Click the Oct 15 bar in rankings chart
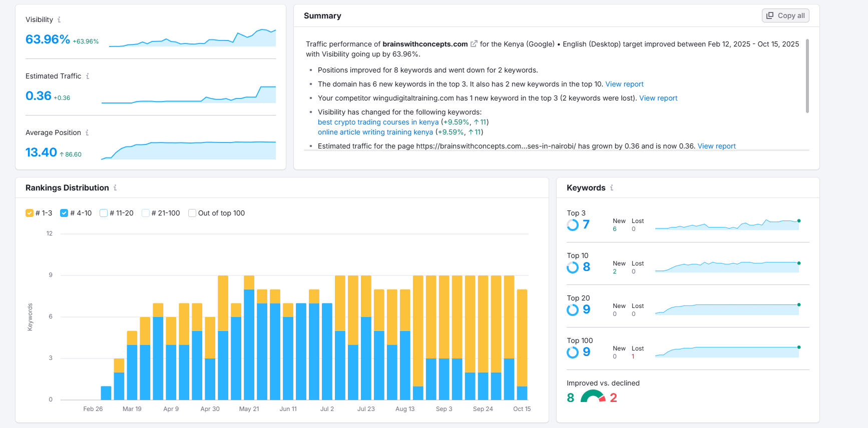Screen dimensions: 868x428 pyautogui.click(x=522, y=344)
